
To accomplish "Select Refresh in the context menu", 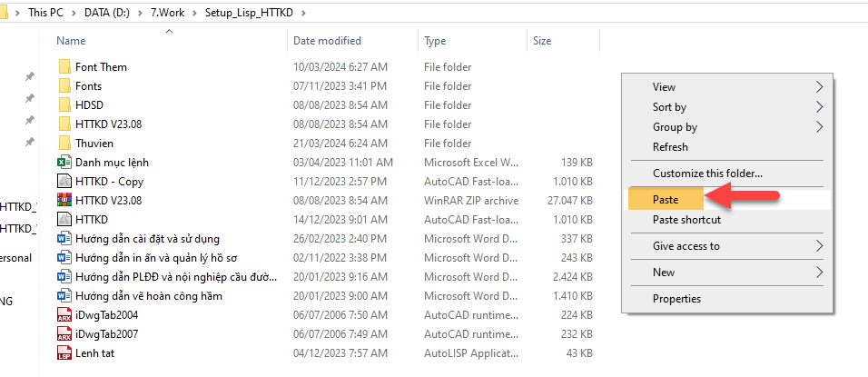I will tap(670, 147).
